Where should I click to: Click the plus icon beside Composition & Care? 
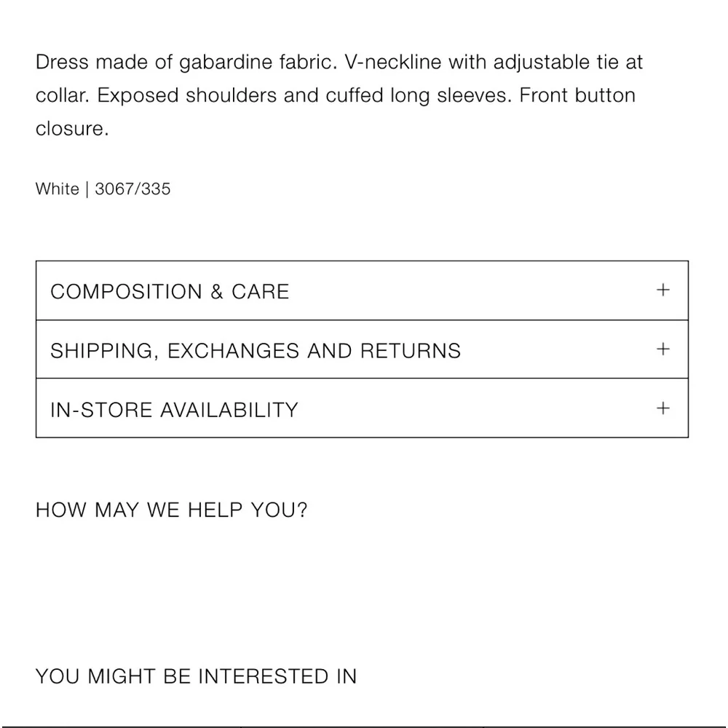point(662,290)
